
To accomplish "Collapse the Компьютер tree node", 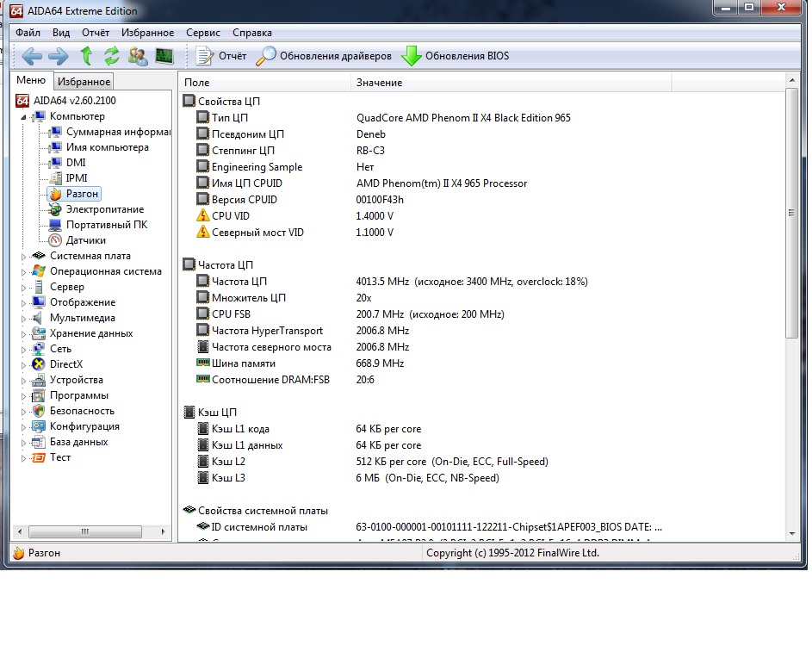I will [x=23, y=117].
